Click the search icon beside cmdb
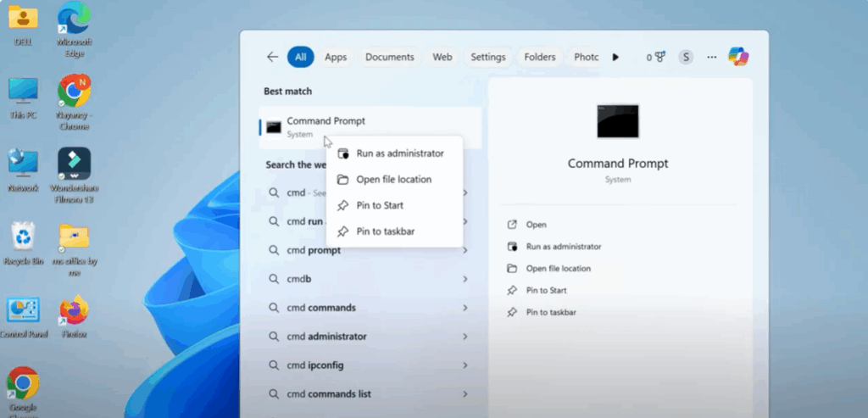868x418 pixels. tap(274, 279)
